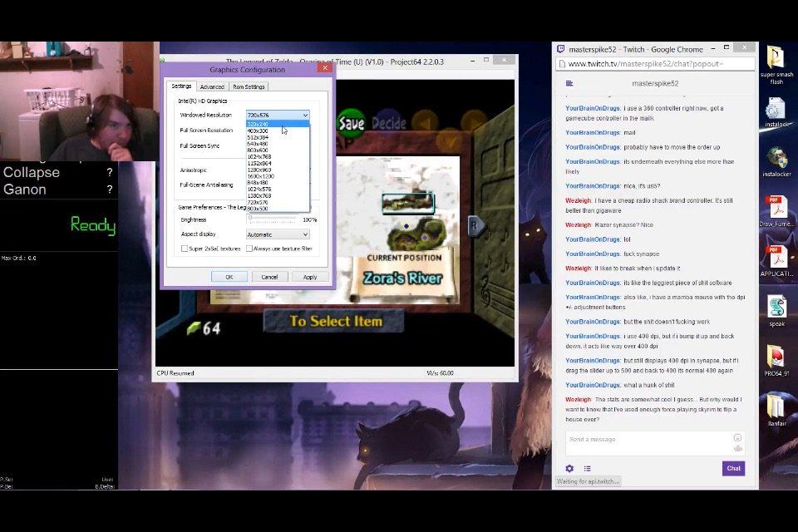The image size is (798, 532).
Task: Open Twitch chat settings gear
Action: pyautogui.click(x=569, y=468)
